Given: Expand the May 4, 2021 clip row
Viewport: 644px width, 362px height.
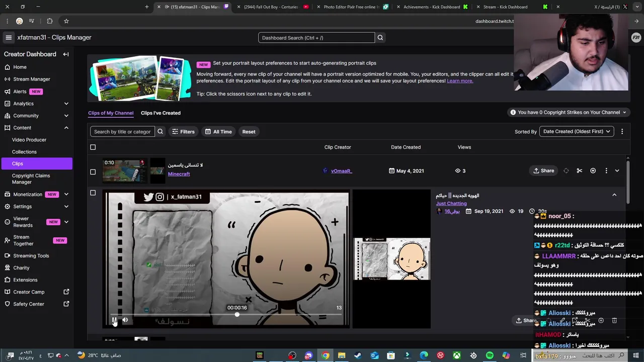Looking at the screenshot, I should pyautogui.click(x=617, y=171).
